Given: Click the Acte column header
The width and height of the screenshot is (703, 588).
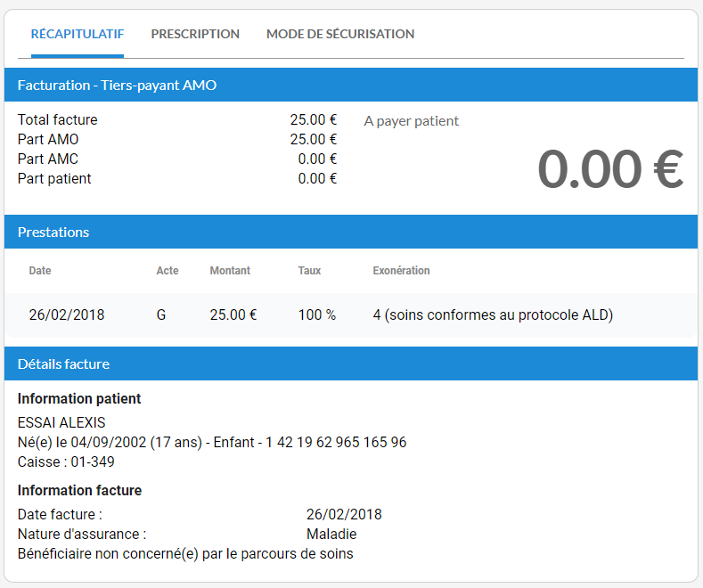Looking at the screenshot, I should [168, 271].
